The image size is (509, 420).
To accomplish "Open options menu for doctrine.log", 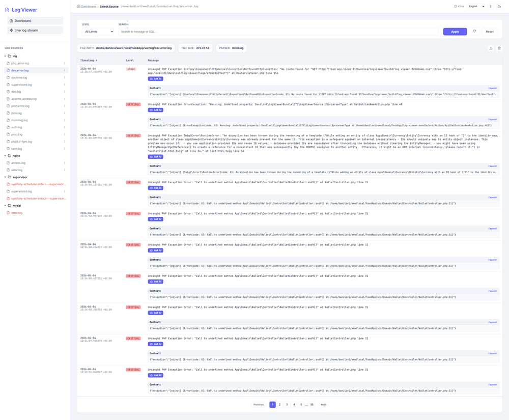I will click(x=65, y=78).
